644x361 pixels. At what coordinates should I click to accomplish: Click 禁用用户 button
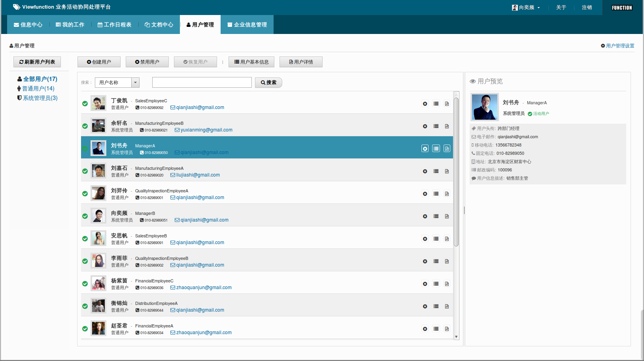point(147,62)
